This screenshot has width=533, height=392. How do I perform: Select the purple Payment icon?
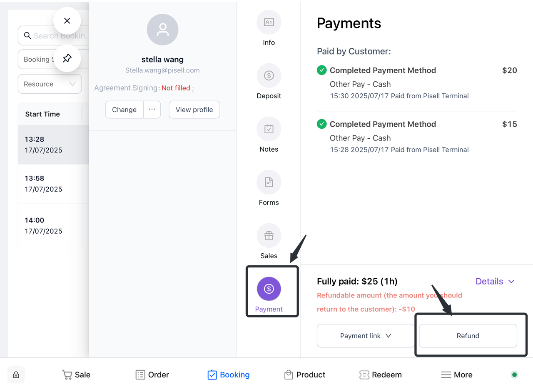coord(269,289)
